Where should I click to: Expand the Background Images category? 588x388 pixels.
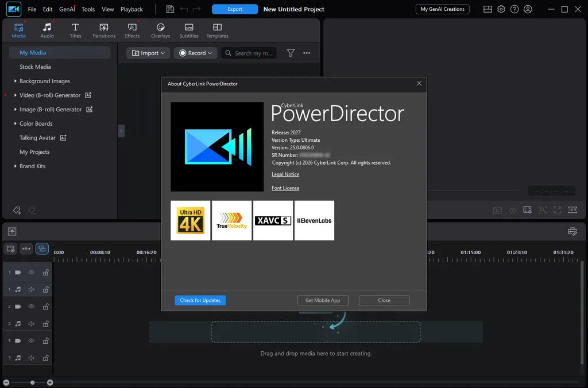15,81
